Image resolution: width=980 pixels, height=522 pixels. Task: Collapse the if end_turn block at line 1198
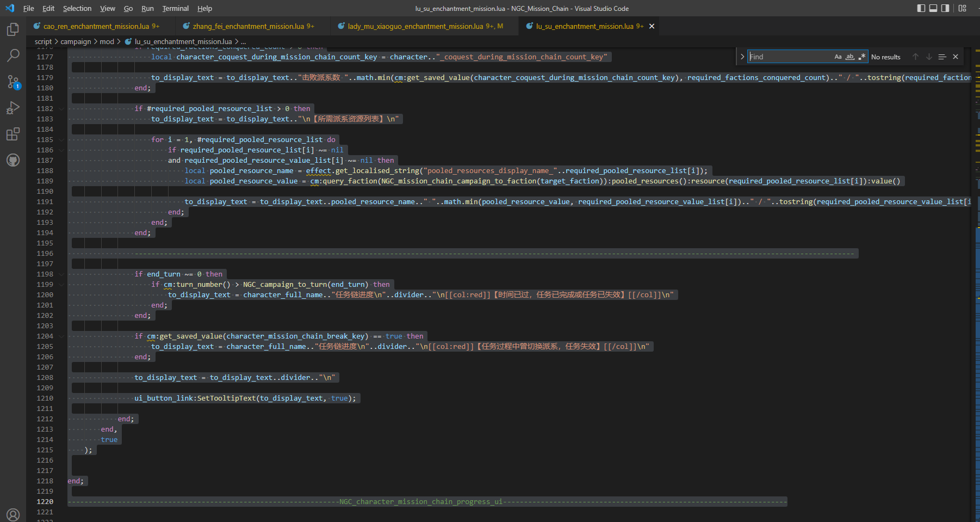point(61,274)
